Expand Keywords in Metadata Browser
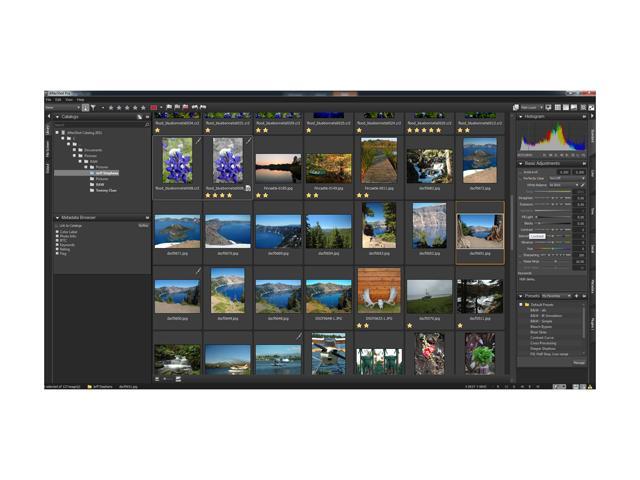The height and width of the screenshot is (480, 640). 57,245
